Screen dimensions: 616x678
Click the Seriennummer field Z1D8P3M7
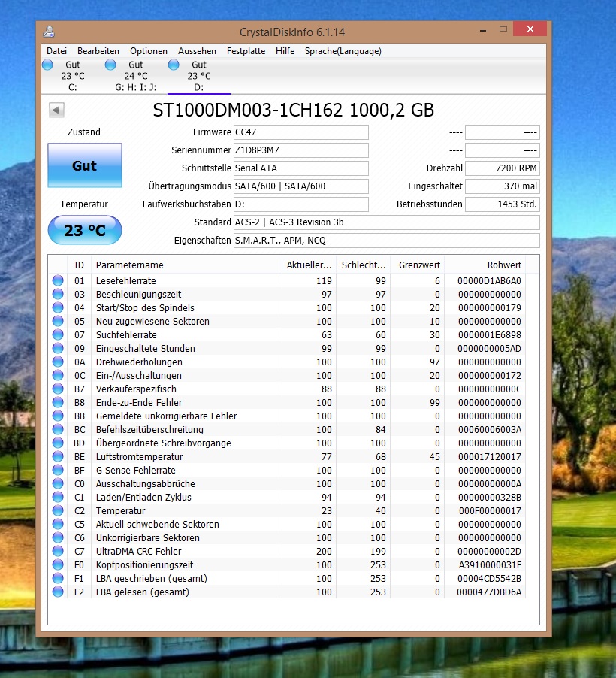pyautogui.click(x=301, y=150)
